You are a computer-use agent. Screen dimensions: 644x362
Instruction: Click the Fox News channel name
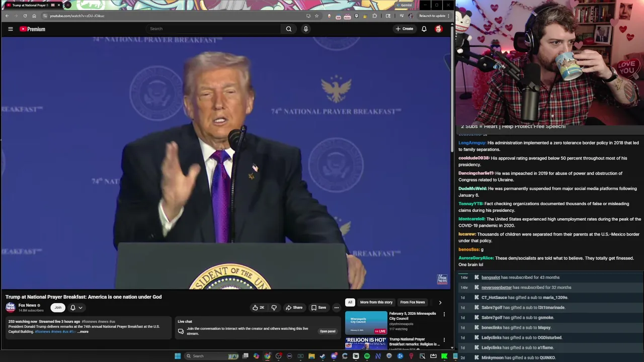[27, 305]
